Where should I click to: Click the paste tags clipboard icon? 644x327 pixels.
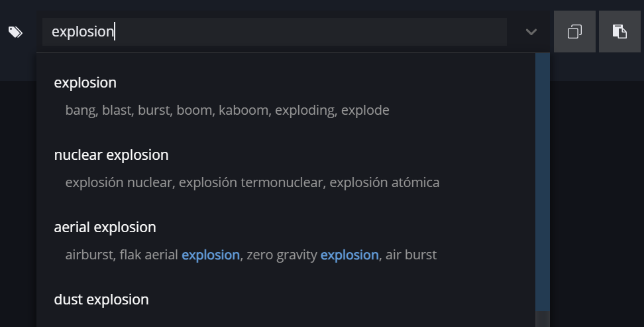(619, 32)
